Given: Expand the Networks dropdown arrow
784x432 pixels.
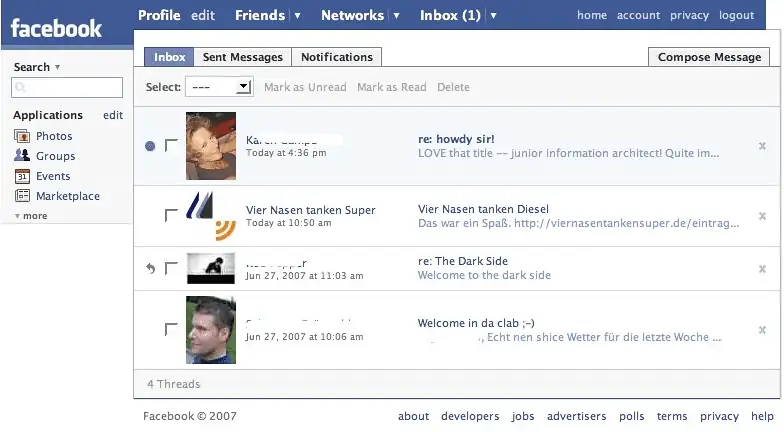Looking at the screenshot, I should coord(397,16).
